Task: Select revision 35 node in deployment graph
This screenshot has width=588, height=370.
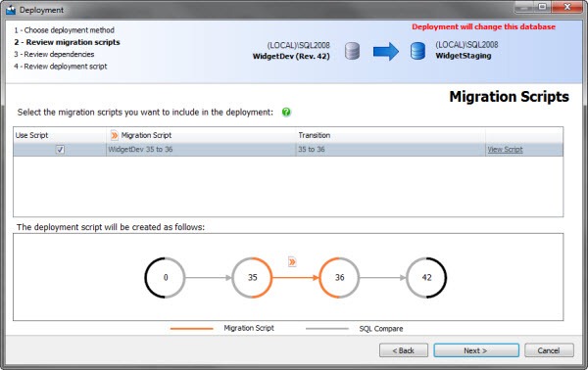Action: pyautogui.click(x=252, y=278)
